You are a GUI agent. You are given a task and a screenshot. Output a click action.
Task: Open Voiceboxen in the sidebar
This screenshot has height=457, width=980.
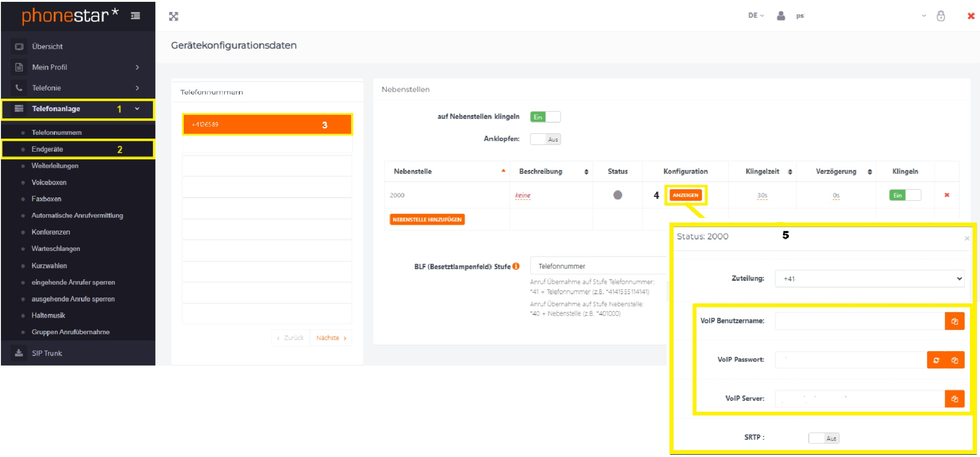[49, 182]
